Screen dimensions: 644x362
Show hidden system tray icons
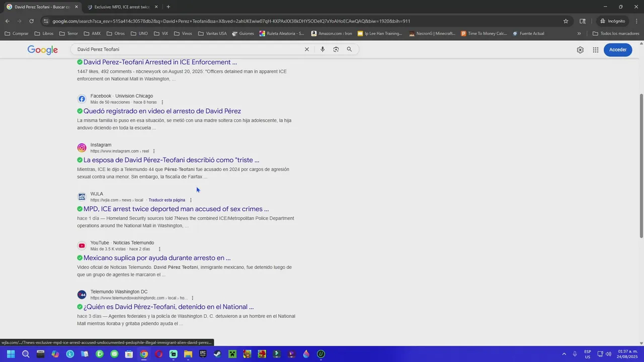click(564, 354)
